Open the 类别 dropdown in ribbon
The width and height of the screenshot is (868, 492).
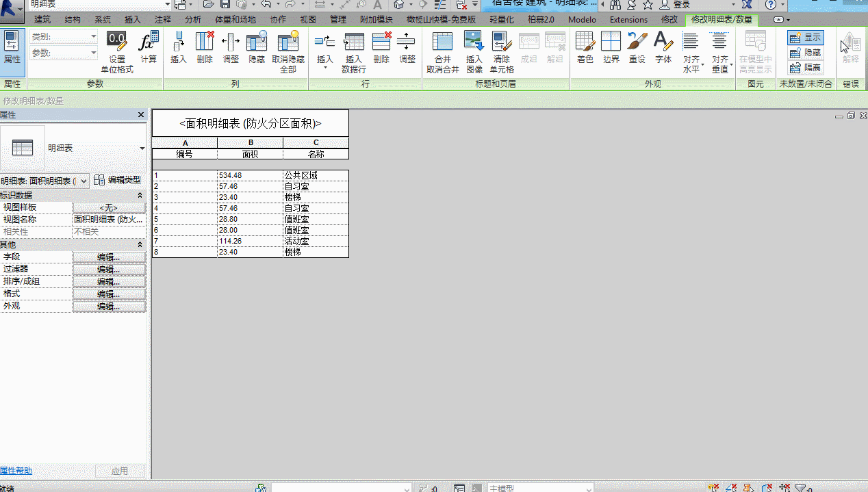[64, 36]
